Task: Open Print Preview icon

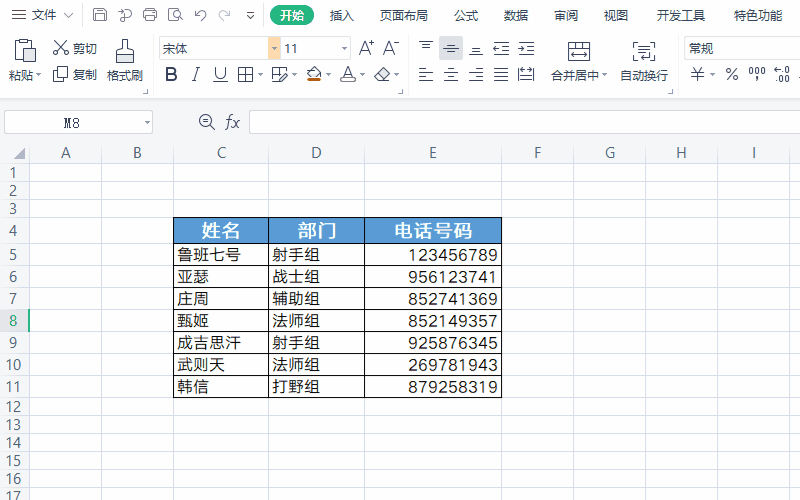Action: point(175,15)
